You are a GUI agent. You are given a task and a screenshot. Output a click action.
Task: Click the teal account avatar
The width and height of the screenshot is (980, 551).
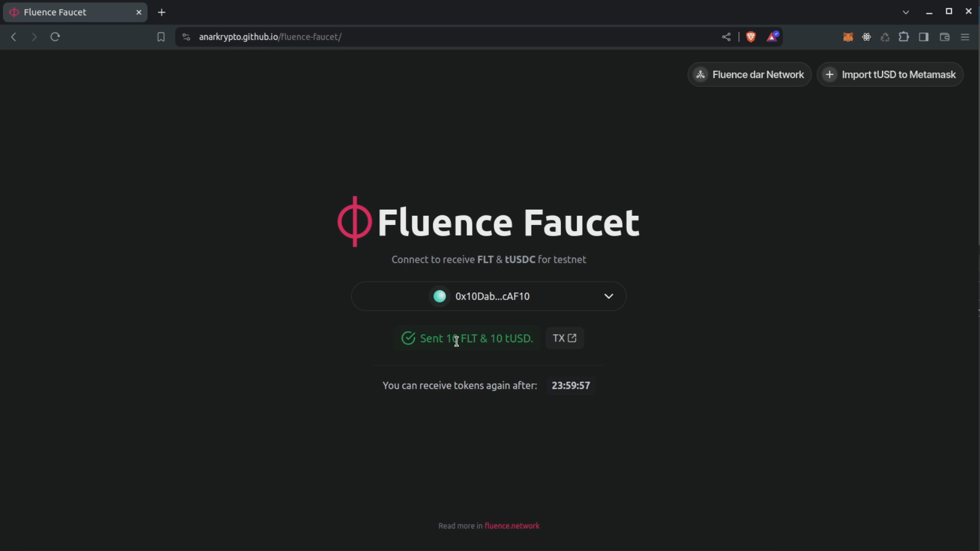tap(439, 296)
